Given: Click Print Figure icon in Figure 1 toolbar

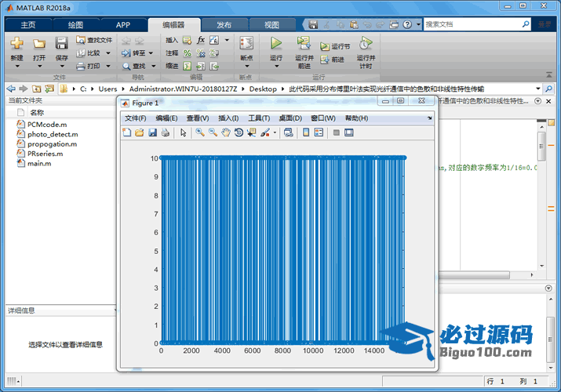Looking at the screenshot, I should (x=166, y=132).
